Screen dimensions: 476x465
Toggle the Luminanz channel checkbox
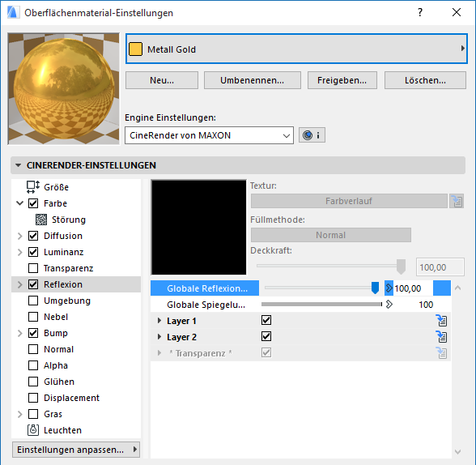point(33,252)
